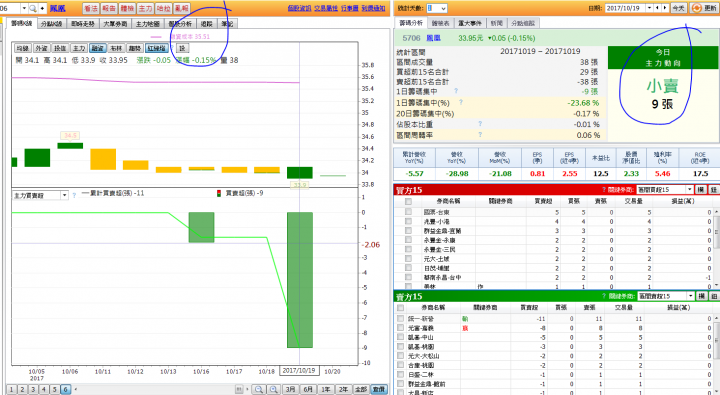Click the 看法 button

(x=91, y=8)
